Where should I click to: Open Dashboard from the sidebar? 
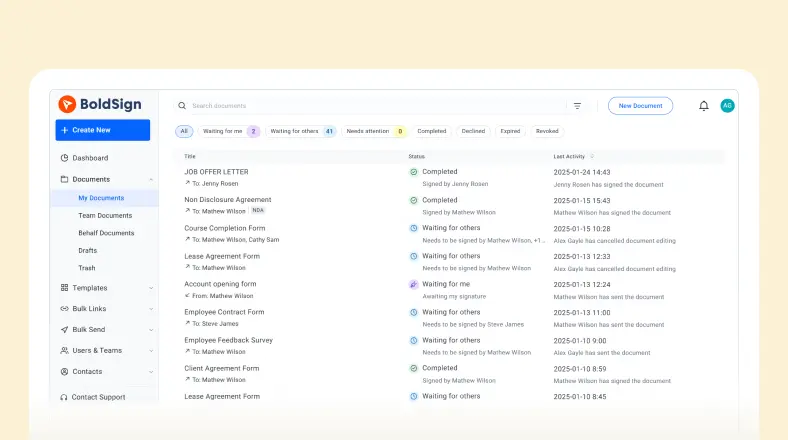click(x=89, y=158)
